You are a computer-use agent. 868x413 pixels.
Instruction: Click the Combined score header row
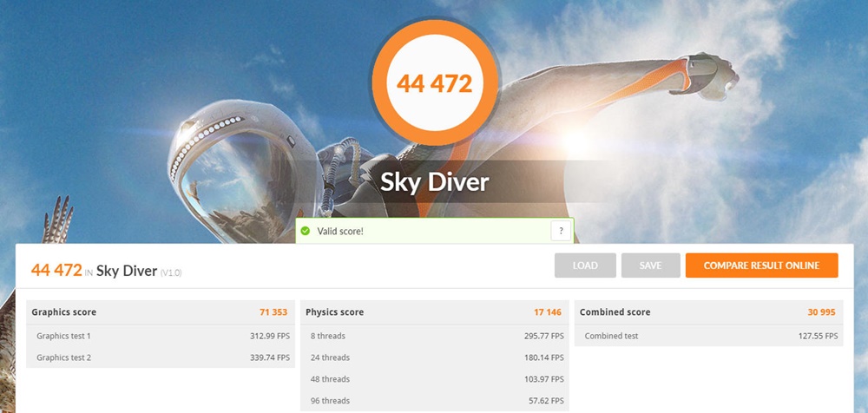point(708,312)
